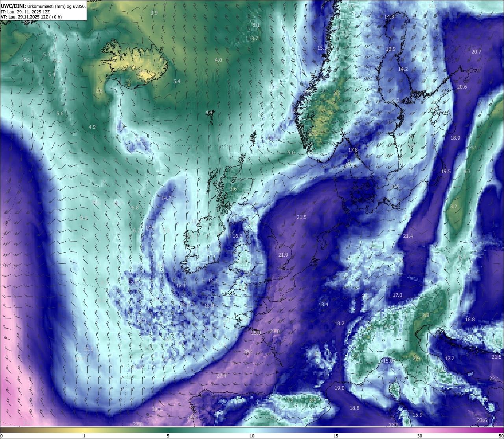
Task: Click the 20.6 value on the map
Action: pyautogui.click(x=462, y=87)
